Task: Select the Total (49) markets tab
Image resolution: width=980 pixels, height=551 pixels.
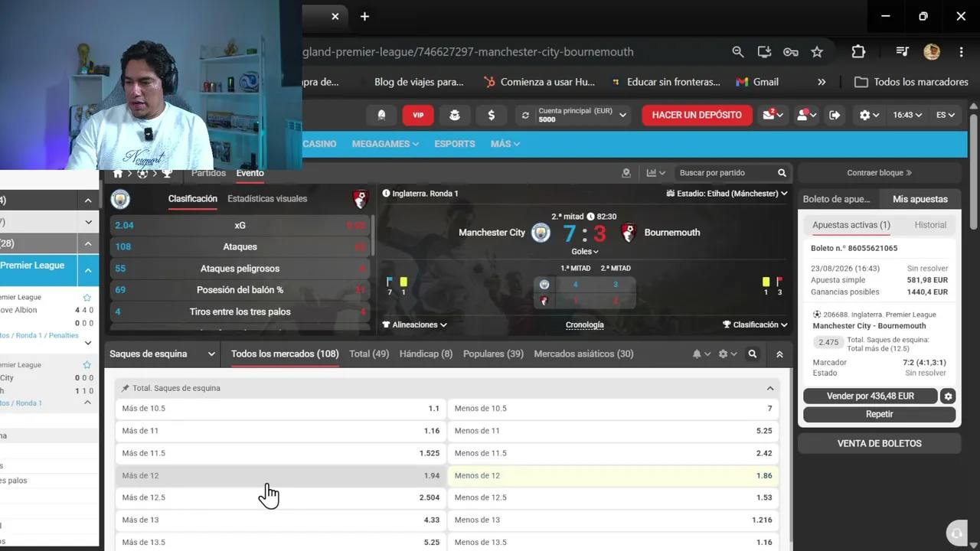Action: pyautogui.click(x=369, y=354)
